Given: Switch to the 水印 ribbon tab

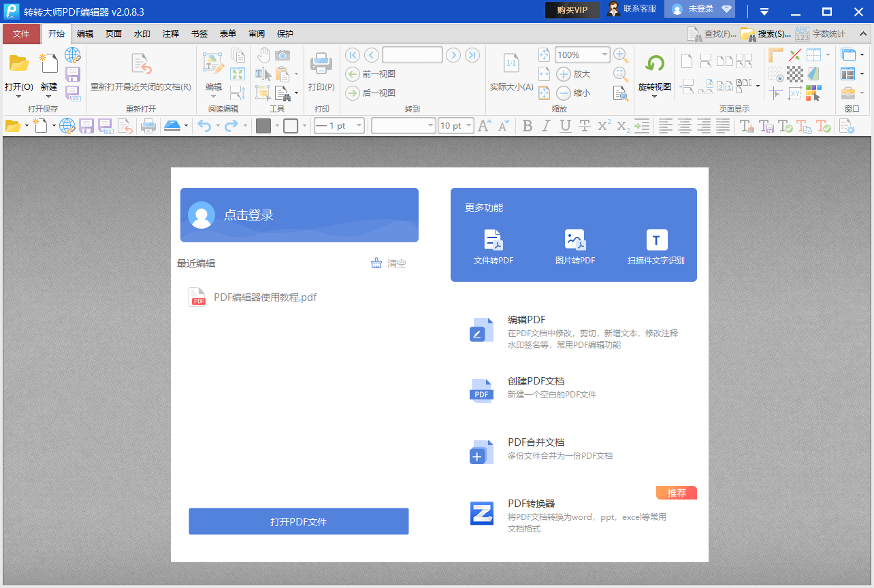Looking at the screenshot, I should point(142,33).
